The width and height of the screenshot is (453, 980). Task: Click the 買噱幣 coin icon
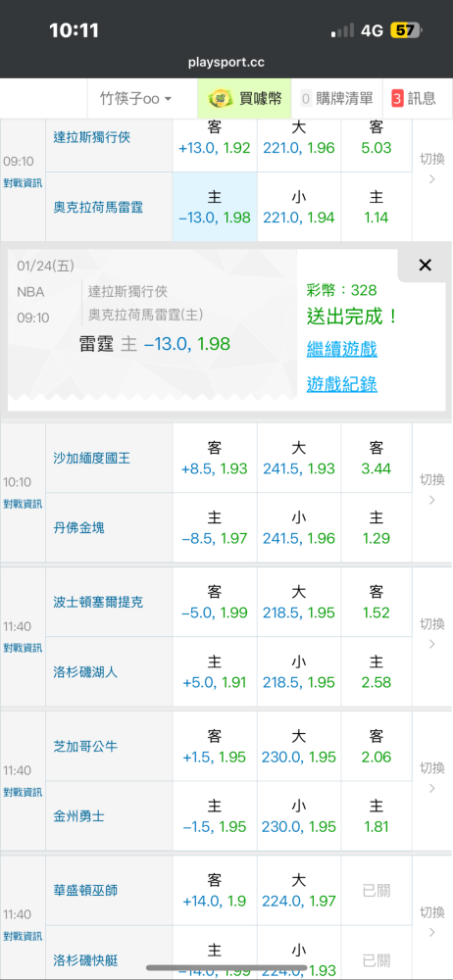[219, 98]
